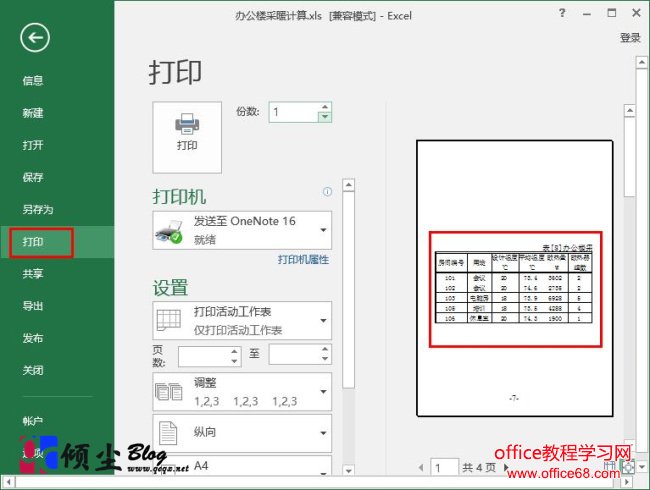Go to next preview page arrow
This screenshot has height=490, width=650.
[x=506, y=468]
